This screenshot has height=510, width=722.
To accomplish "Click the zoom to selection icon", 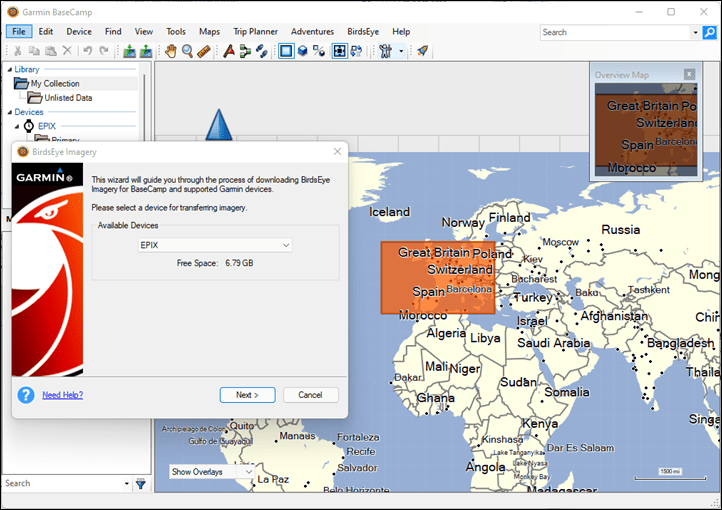I will (x=339, y=51).
